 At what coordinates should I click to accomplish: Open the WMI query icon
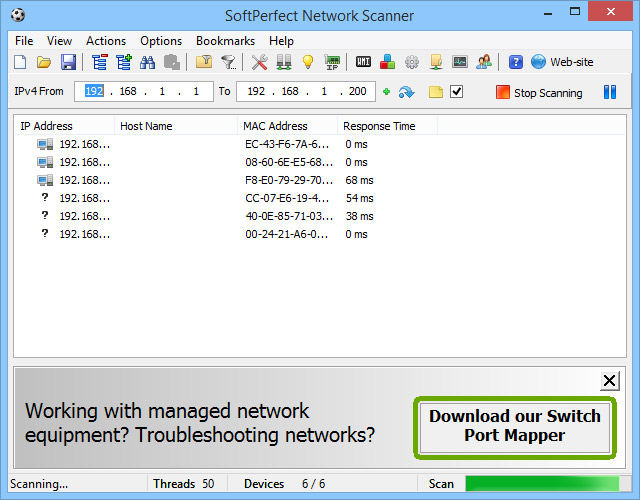(x=363, y=62)
